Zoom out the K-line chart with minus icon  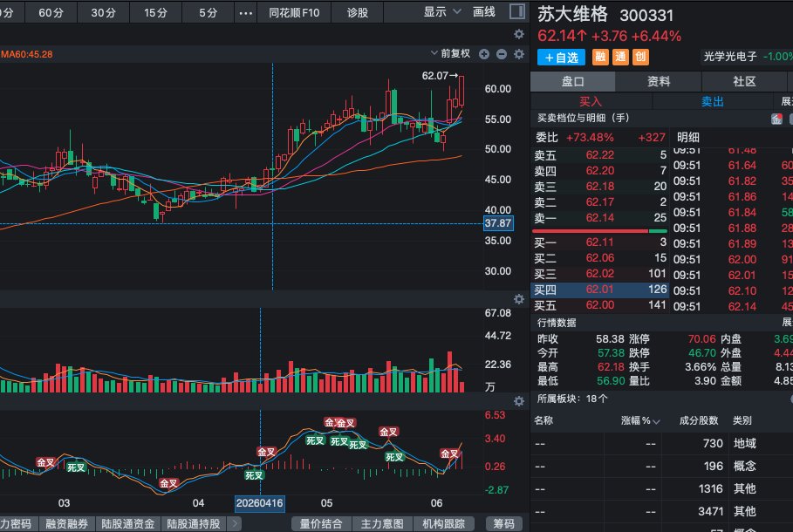(x=502, y=53)
